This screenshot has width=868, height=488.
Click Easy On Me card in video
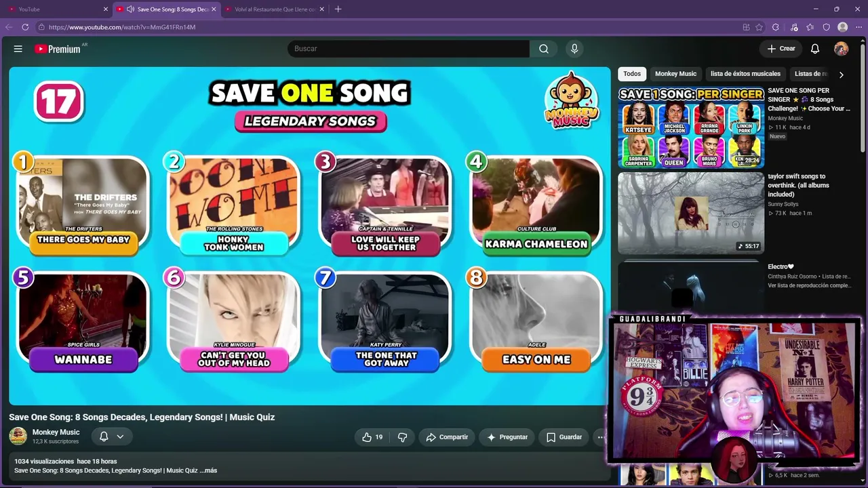coord(536,323)
